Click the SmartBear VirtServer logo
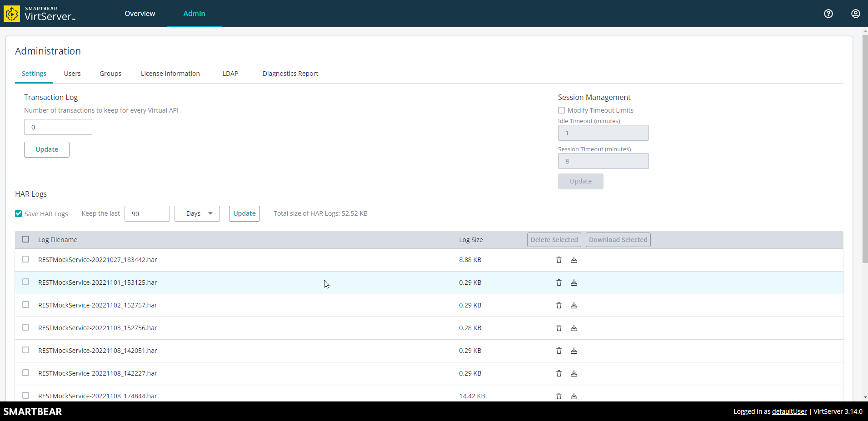 40,14
